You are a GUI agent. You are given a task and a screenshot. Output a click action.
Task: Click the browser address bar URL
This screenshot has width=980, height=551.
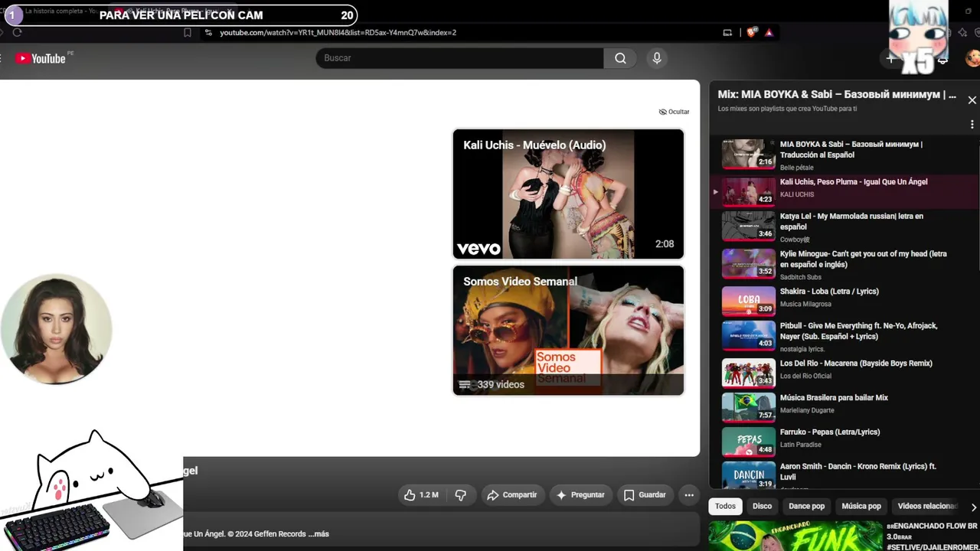pyautogui.click(x=338, y=33)
